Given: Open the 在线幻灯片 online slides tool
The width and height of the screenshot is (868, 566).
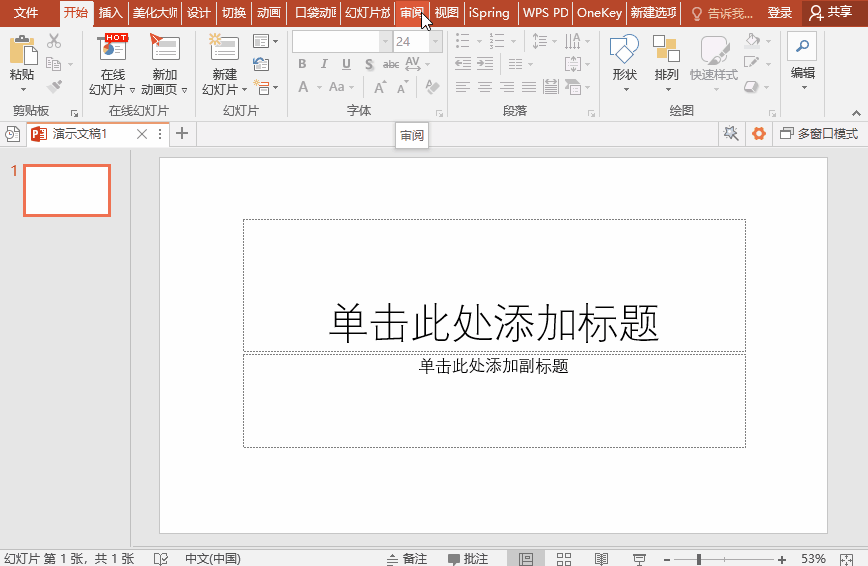Looking at the screenshot, I should pos(112,64).
